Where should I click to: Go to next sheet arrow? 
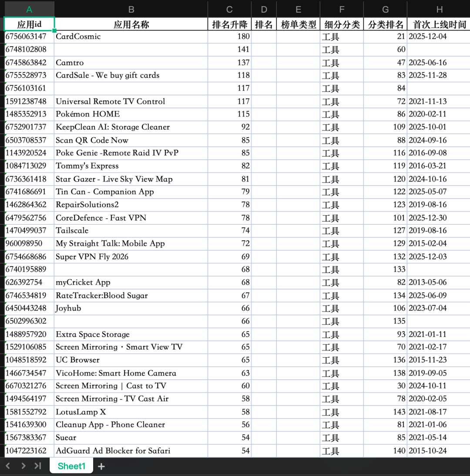tap(23, 466)
